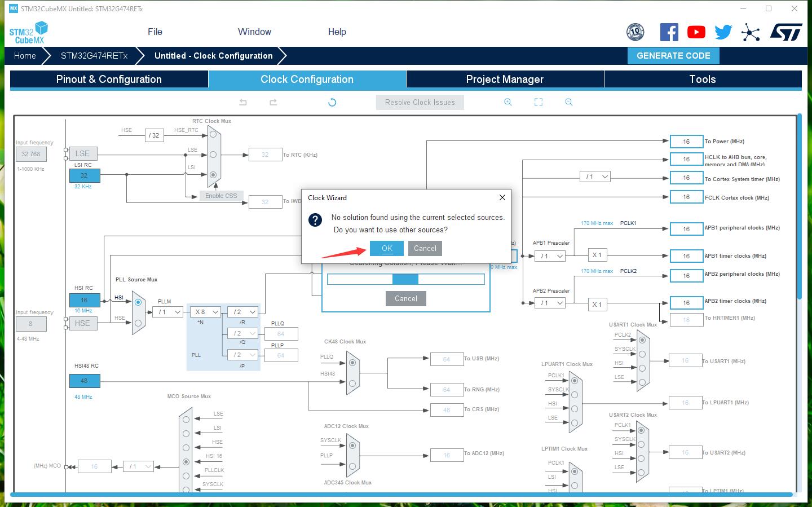Viewport: 812px width, 507px height.
Task: Click the redo arrow in clock toolbar
Action: (x=273, y=102)
